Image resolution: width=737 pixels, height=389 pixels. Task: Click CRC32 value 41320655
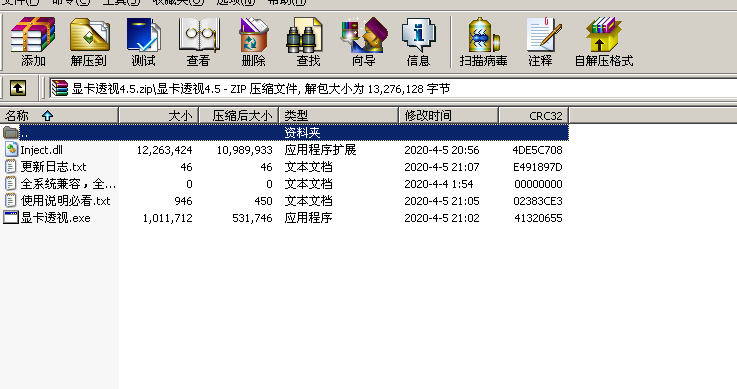click(538, 218)
